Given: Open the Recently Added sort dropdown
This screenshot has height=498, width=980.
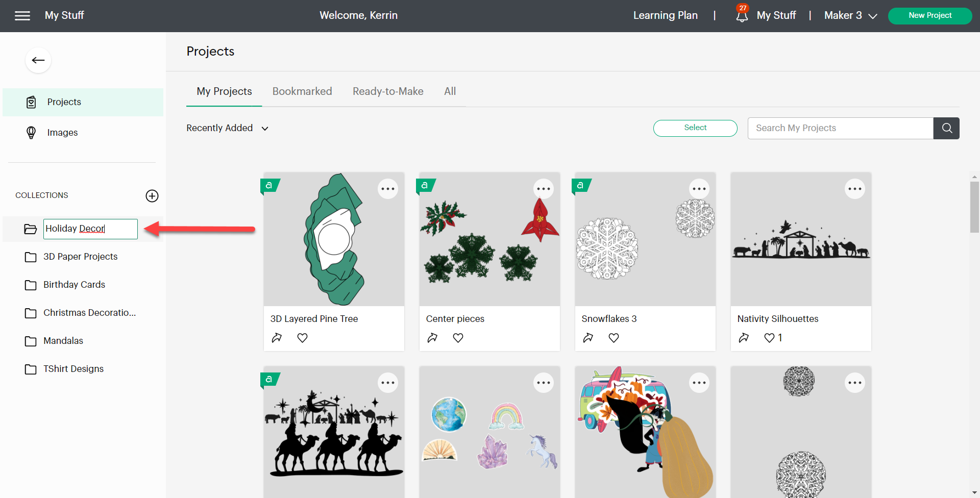Looking at the screenshot, I should [227, 128].
